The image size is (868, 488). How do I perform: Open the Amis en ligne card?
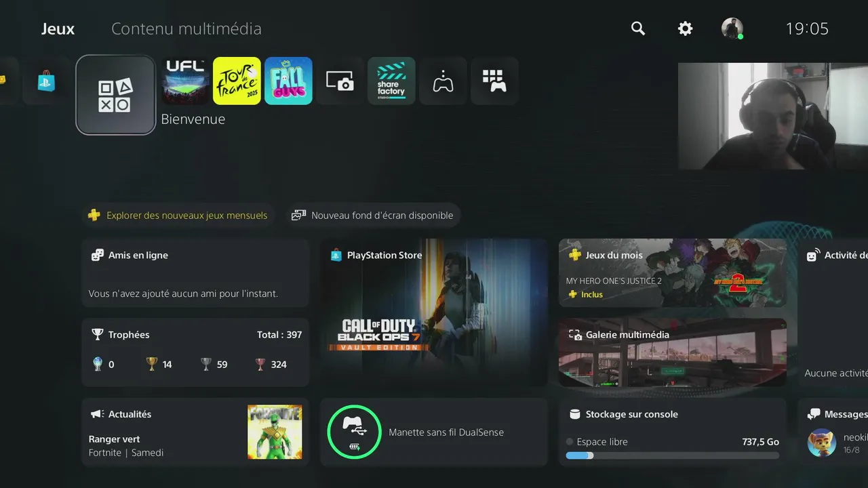(x=195, y=273)
